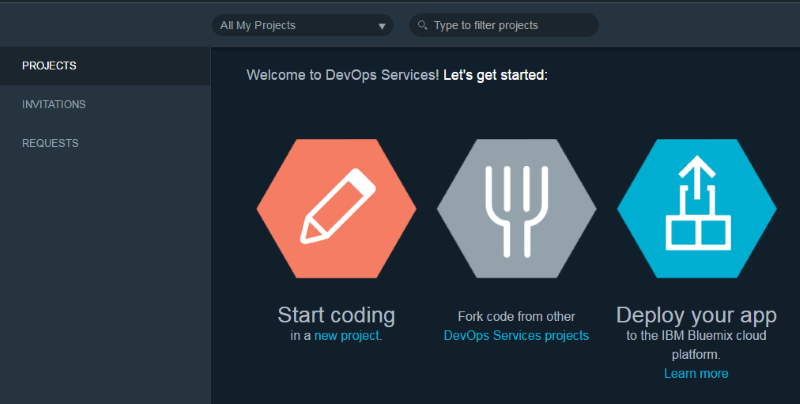Viewport: 800px width, 404px height.
Task: Click the blue Deploy your app hexagon
Action: (x=696, y=209)
